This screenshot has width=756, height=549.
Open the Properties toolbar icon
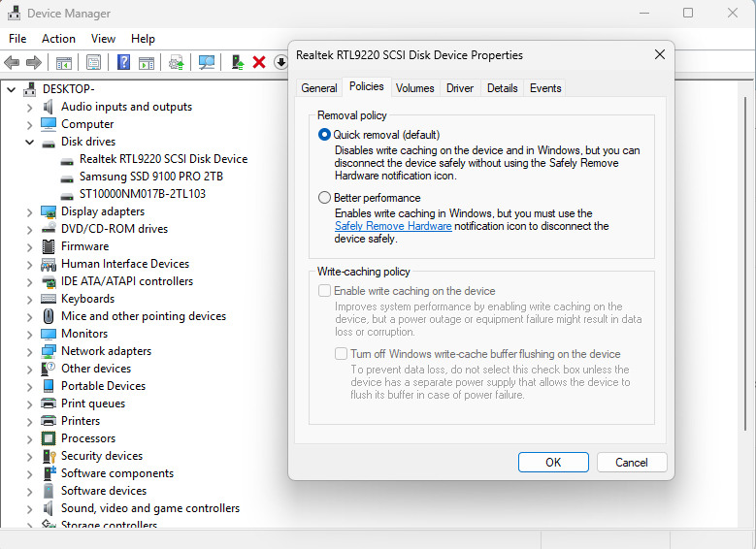(93, 62)
